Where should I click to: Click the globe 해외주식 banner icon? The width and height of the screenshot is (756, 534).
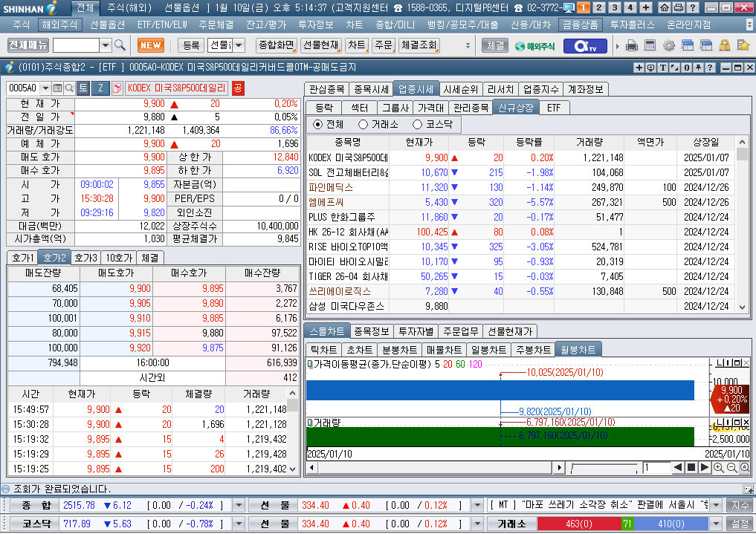(x=534, y=46)
